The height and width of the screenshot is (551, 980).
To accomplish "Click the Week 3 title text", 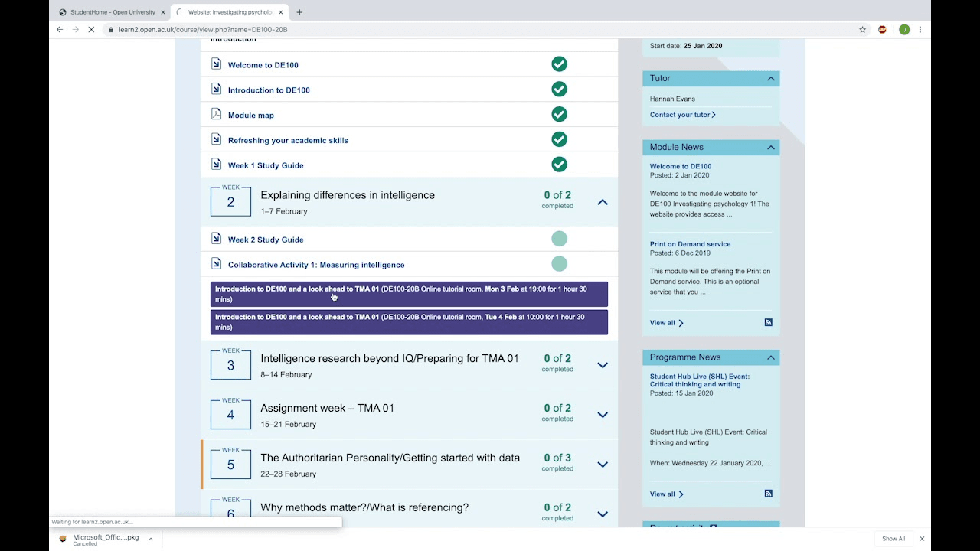I will click(x=389, y=358).
